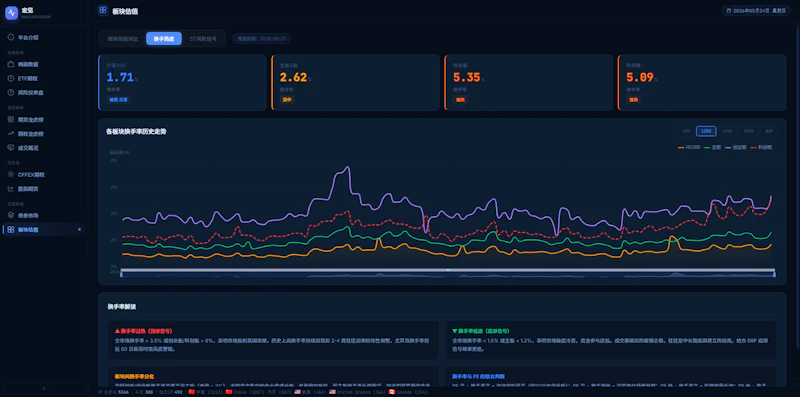Click the grid icon beside the page title
Viewport: 800px width, 397px height.
click(103, 10)
